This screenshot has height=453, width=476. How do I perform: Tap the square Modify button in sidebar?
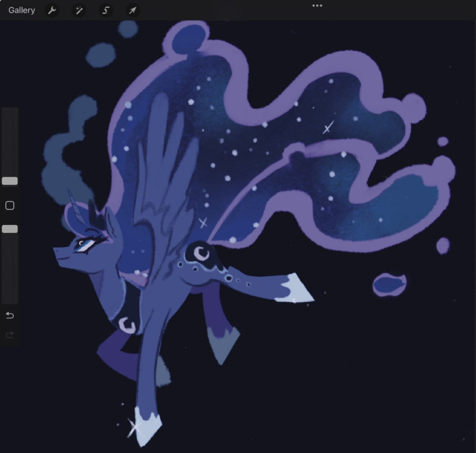pos(10,206)
